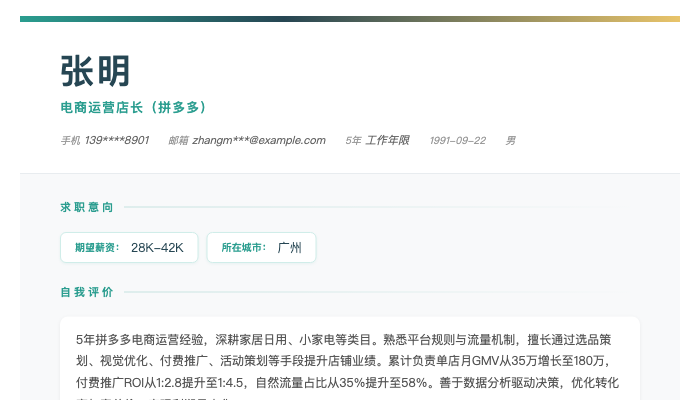700x400 pixels.
Task: Click the gender label 男
Action: (x=510, y=141)
